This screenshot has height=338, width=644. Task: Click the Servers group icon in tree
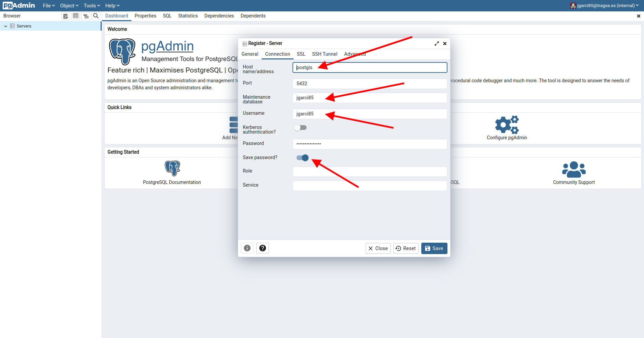tap(12, 26)
